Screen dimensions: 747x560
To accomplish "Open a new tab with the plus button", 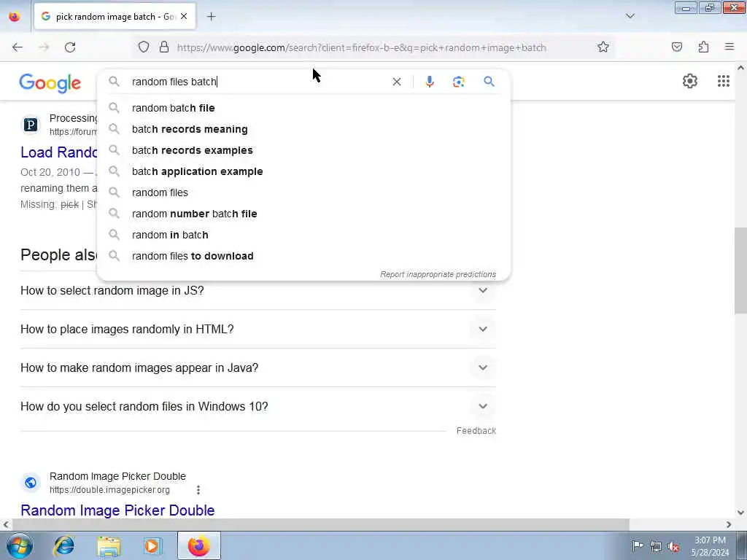I will [x=212, y=17].
